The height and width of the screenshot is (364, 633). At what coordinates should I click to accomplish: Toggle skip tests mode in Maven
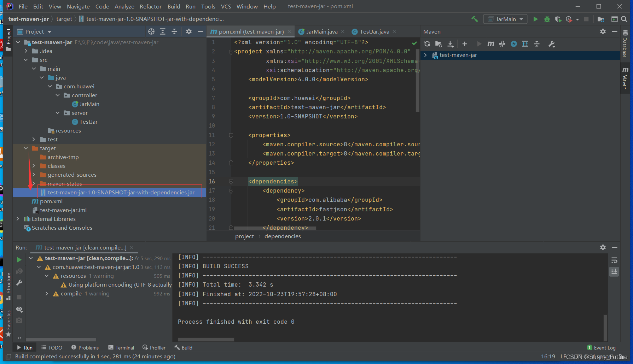(x=514, y=44)
